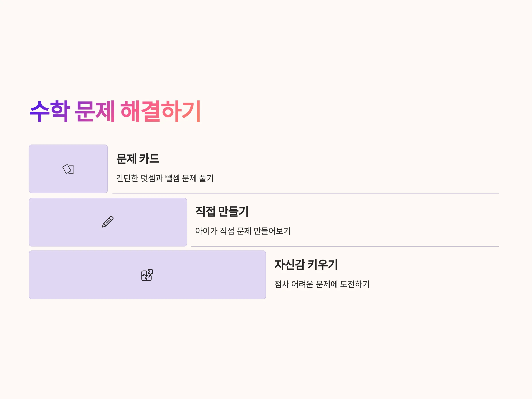Click the divider line under 문제 카드 description
Screen dimensions: 532x399
(306, 193)
